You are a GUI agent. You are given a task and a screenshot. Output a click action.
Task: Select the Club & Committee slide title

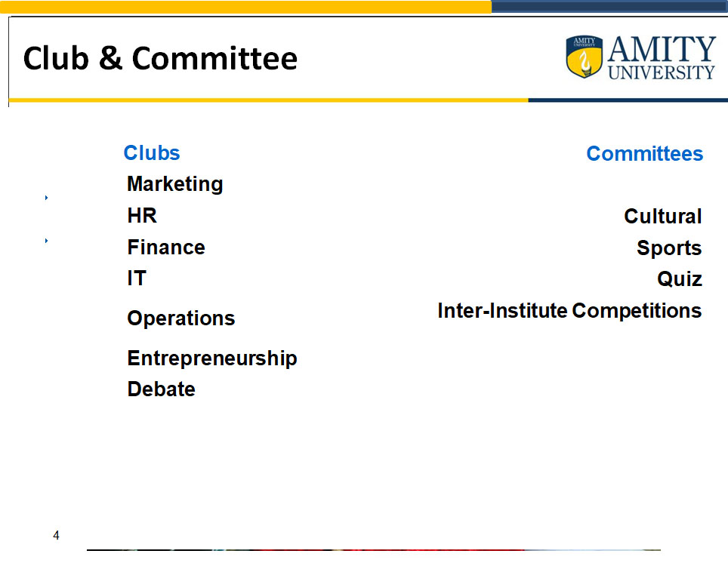coord(160,58)
